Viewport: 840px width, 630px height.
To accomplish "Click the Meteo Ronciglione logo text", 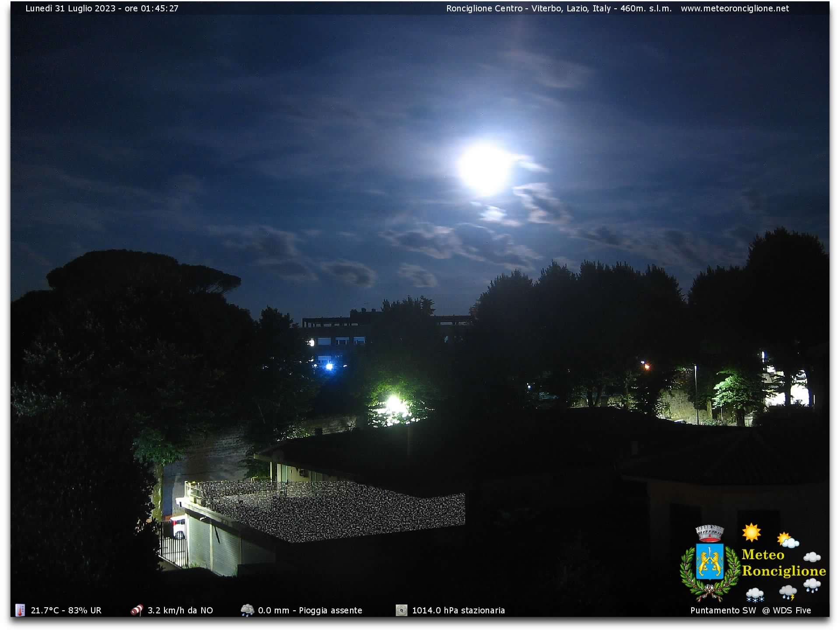I will tap(784, 563).
